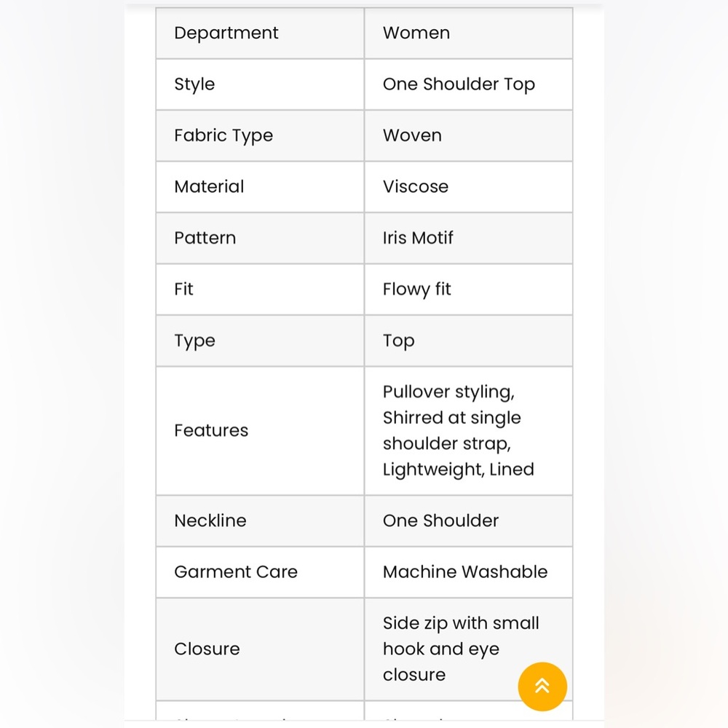The image size is (728, 728).
Task: Select the Garment Care label
Action: [x=235, y=572]
